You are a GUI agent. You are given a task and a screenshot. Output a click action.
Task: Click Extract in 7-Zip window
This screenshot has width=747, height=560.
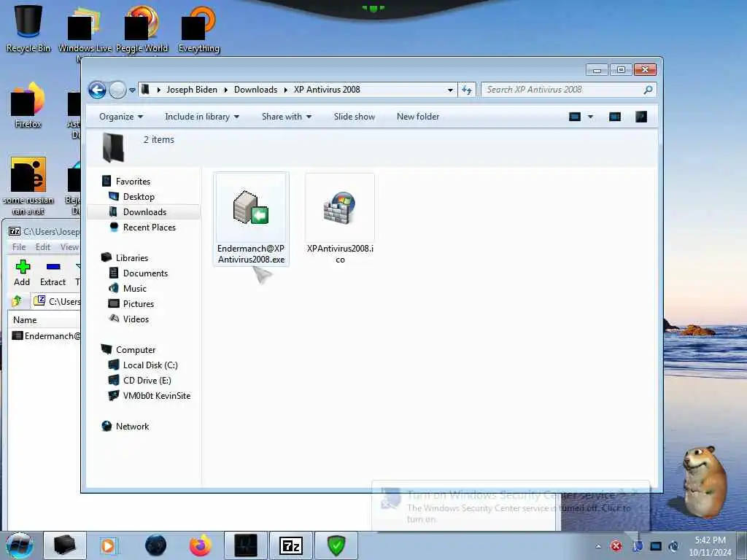[53, 273]
